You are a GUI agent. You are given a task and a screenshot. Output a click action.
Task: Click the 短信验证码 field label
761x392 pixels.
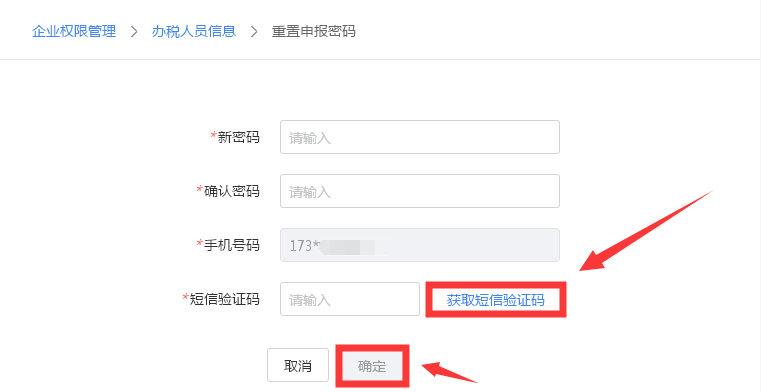click(224, 299)
